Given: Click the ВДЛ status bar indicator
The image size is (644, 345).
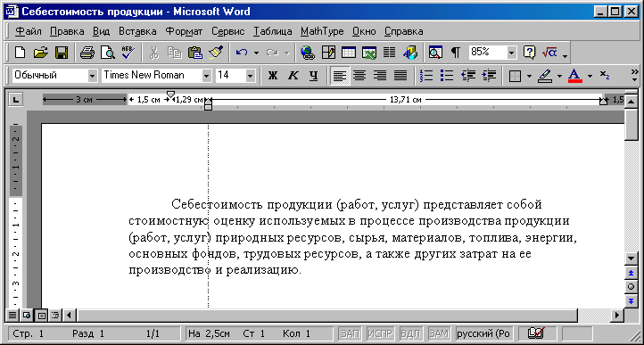Looking at the screenshot, I should pos(409,333).
